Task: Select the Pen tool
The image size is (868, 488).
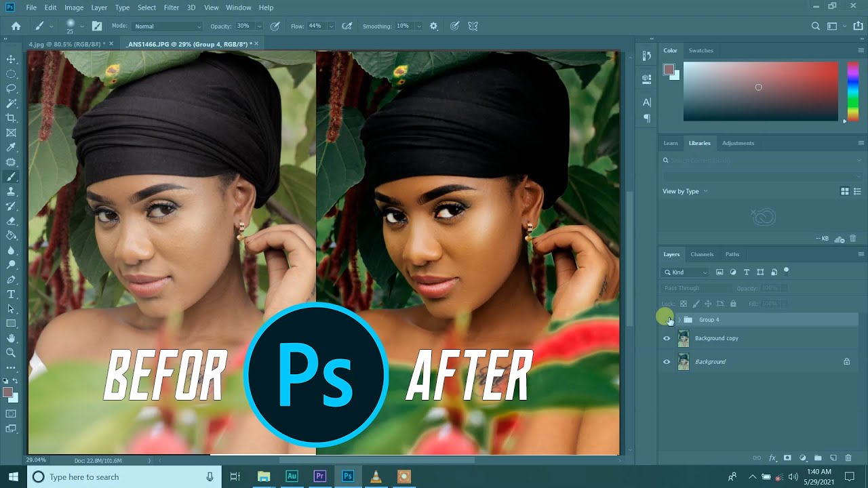Action: pos(11,279)
